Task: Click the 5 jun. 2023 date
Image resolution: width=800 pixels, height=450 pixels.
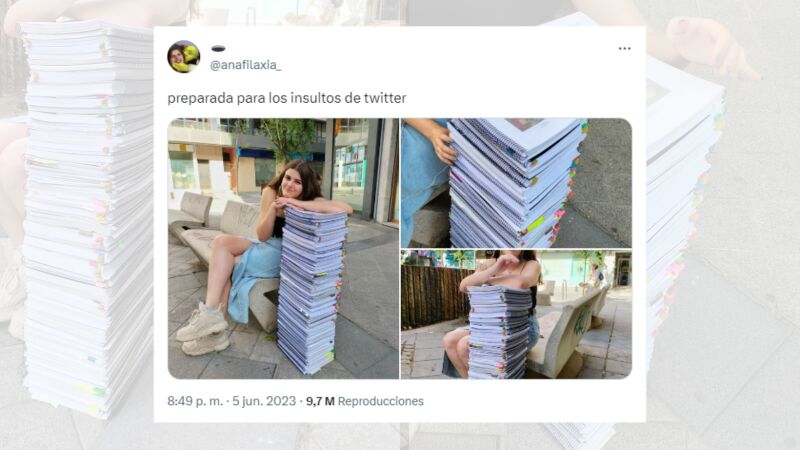Action: click(x=264, y=401)
